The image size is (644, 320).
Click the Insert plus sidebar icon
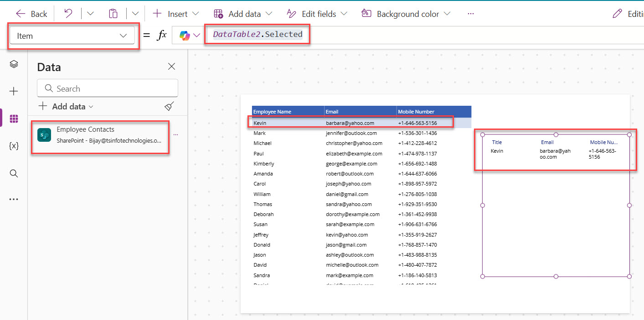pyautogui.click(x=14, y=91)
